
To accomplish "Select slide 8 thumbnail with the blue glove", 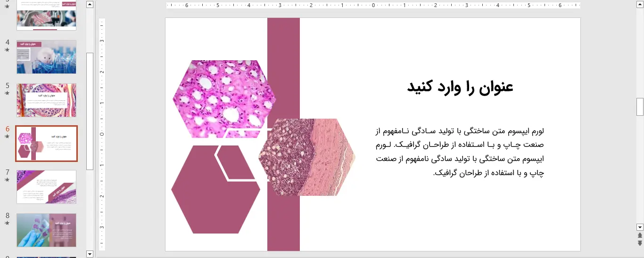I will pyautogui.click(x=46, y=230).
